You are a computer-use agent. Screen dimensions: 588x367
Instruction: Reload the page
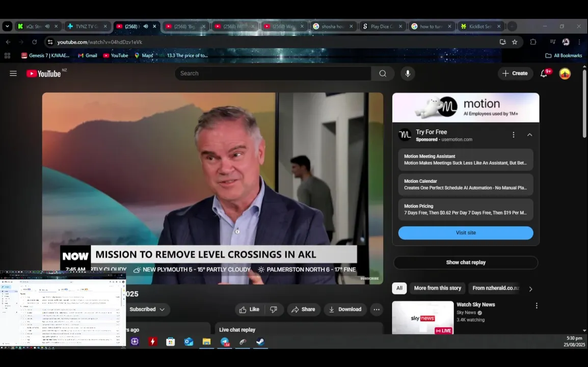click(34, 42)
